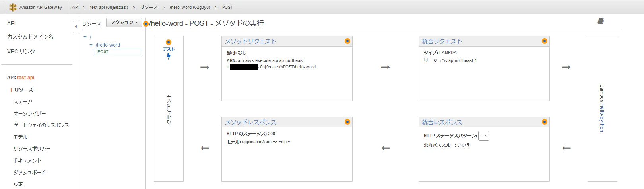
Task: Click HTTP のステータス: 200 text
Action: (250, 134)
